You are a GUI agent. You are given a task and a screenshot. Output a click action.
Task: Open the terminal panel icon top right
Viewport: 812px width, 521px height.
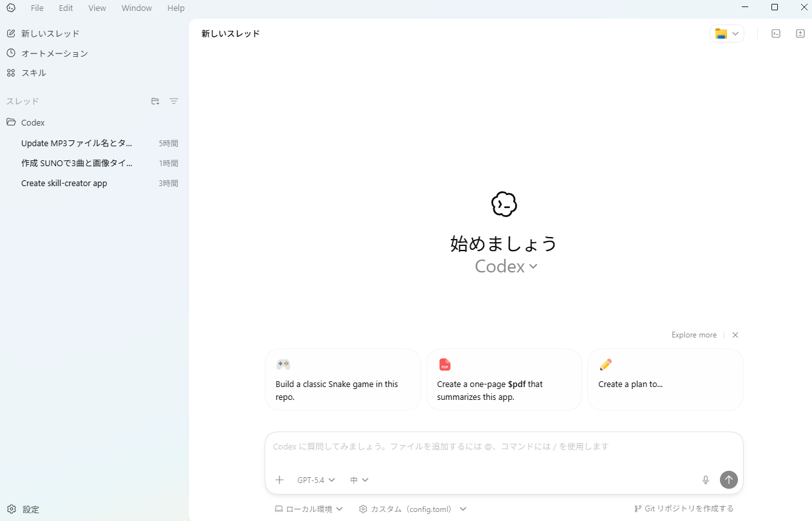(x=776, y=33)
